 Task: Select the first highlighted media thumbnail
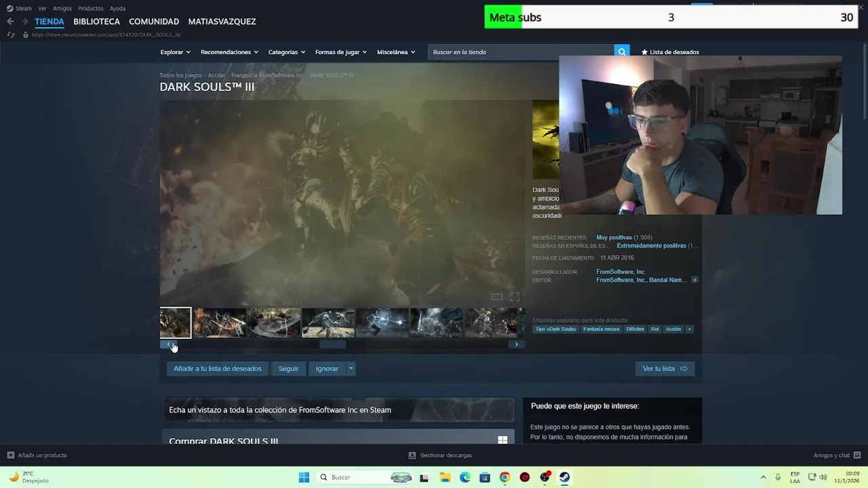(176, 323)
